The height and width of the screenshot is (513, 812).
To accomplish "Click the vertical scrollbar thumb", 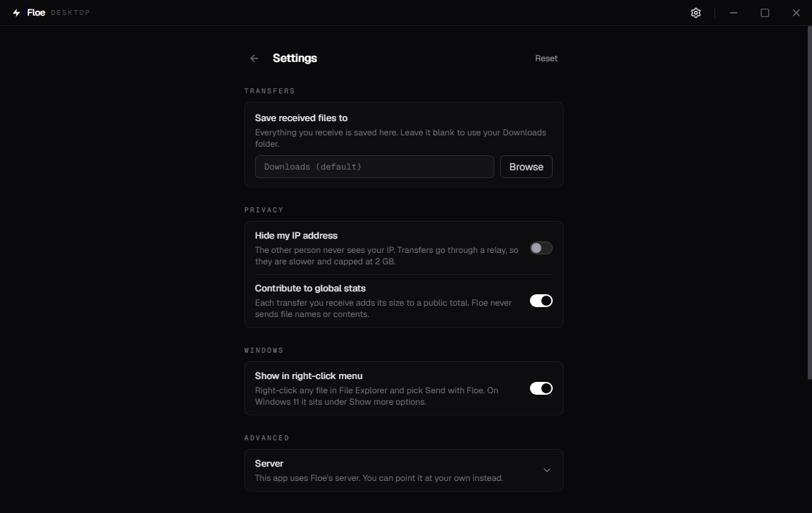I will 809,202.
